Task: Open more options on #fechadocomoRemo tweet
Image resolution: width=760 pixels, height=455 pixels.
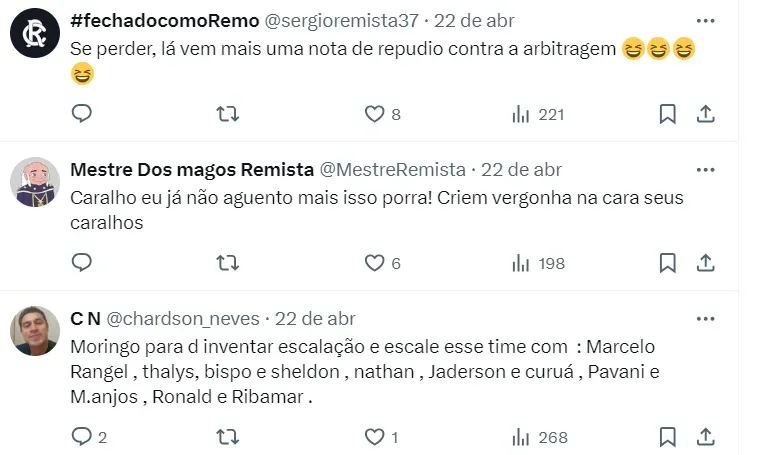Action: pos(705,21)
